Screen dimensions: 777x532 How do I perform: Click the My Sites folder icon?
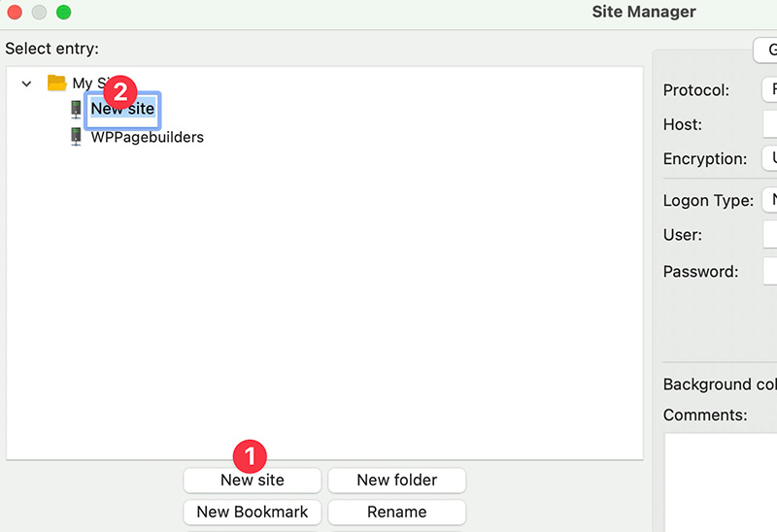(x=56, y=83)
